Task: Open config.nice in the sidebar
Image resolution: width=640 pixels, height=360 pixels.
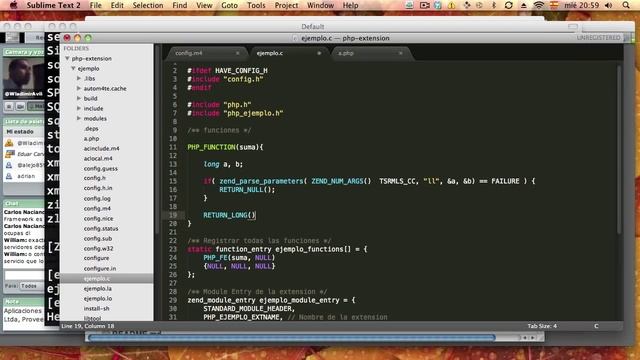Action: 98,218
